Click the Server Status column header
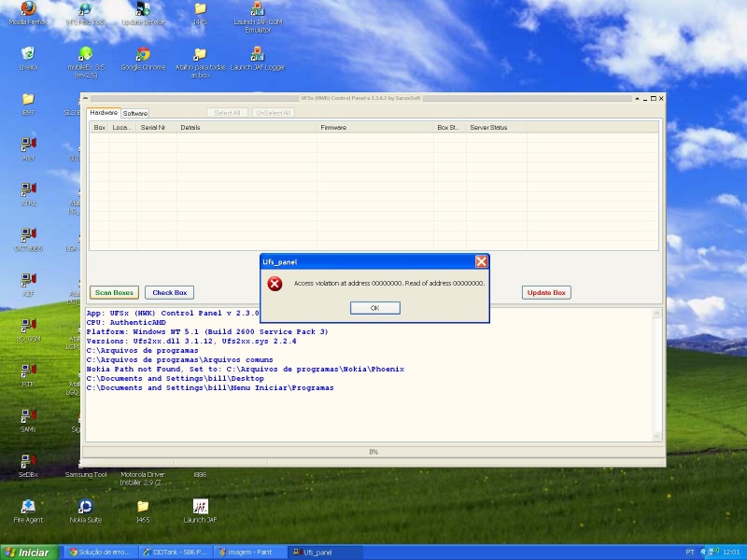This screenshot has height=560, width=747. coord(497,127)
